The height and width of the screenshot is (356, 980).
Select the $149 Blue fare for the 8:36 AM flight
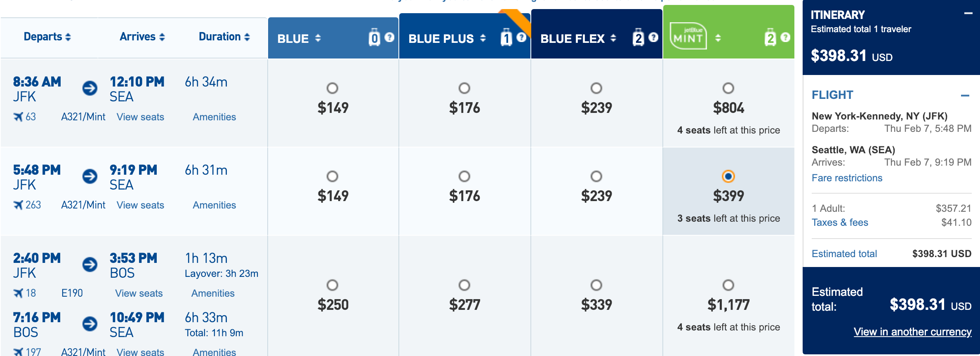tap(332, 88)
